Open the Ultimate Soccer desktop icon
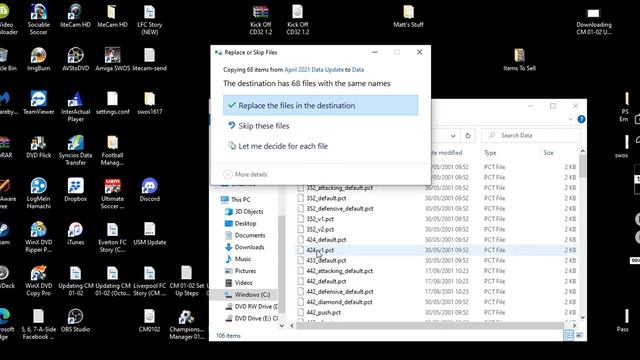Screen dimensions: 640x360 click(x=112, y=194)
